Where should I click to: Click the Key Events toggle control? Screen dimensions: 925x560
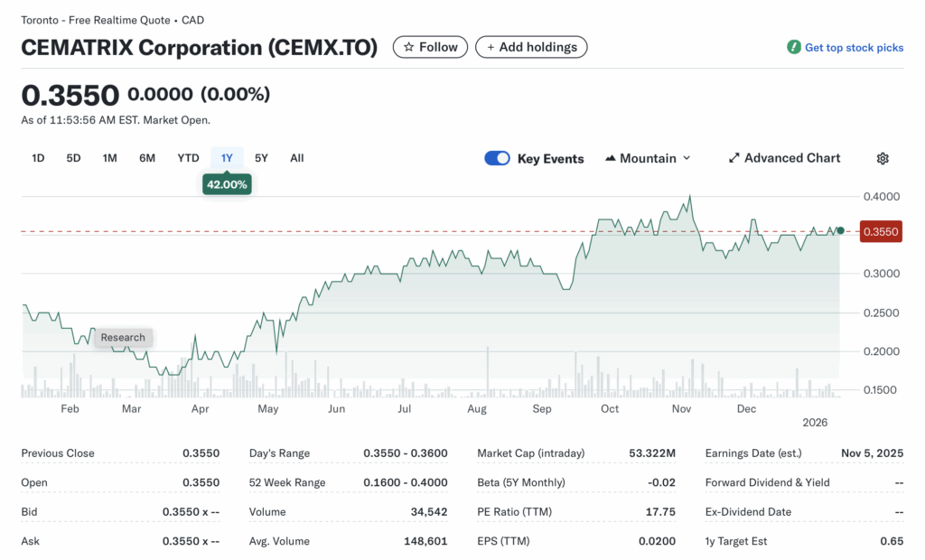coord(497,158)
